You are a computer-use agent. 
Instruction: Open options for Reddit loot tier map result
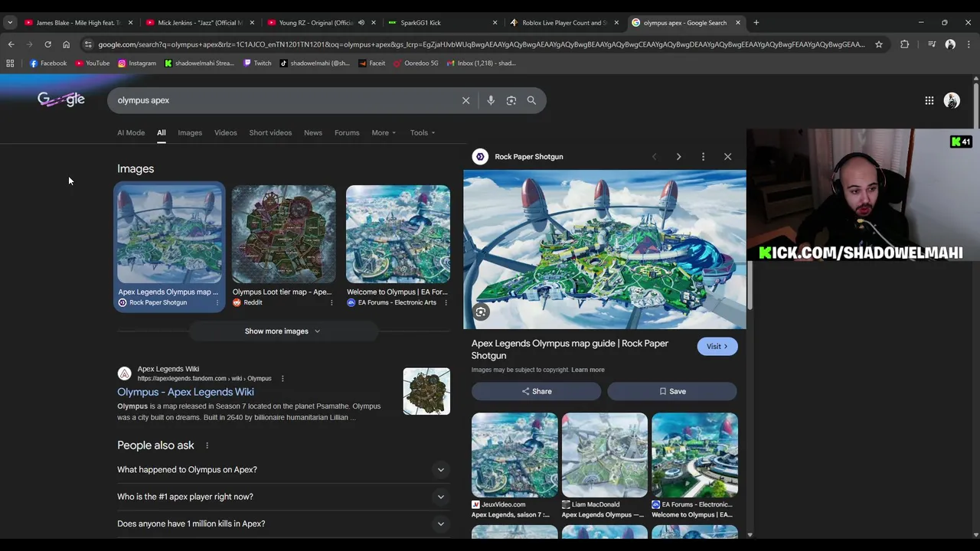pyautogui.click(x=332, y=302)
